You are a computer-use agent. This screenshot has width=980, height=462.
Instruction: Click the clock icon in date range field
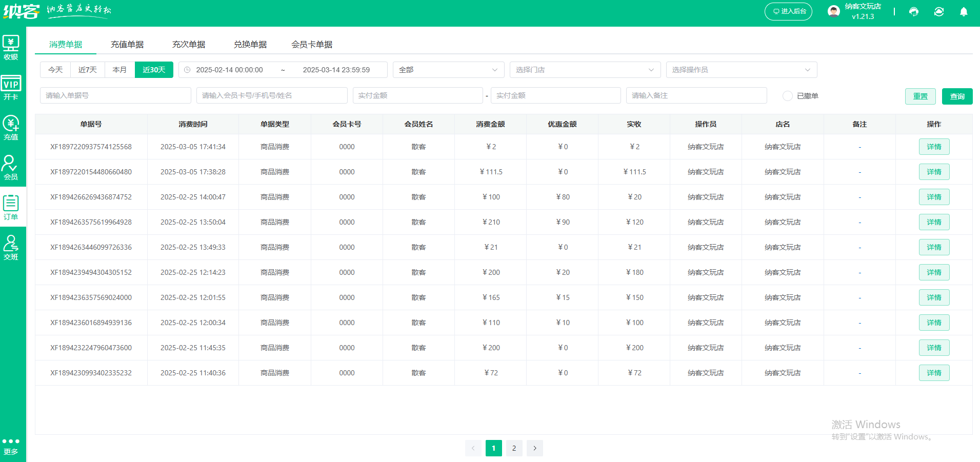point(187,70)
